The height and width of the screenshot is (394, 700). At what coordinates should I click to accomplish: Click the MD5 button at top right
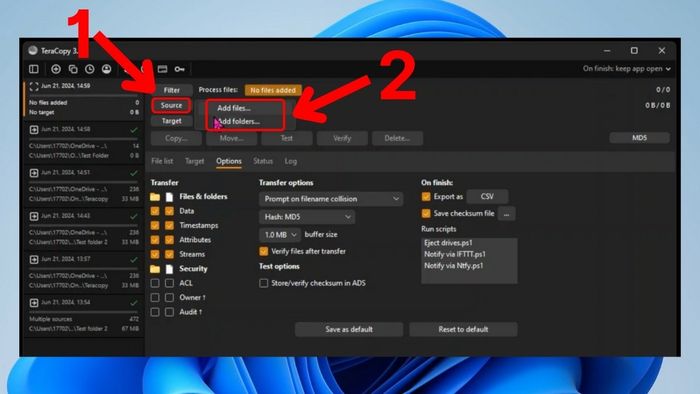pyautogui.click(x=639, y=138)
